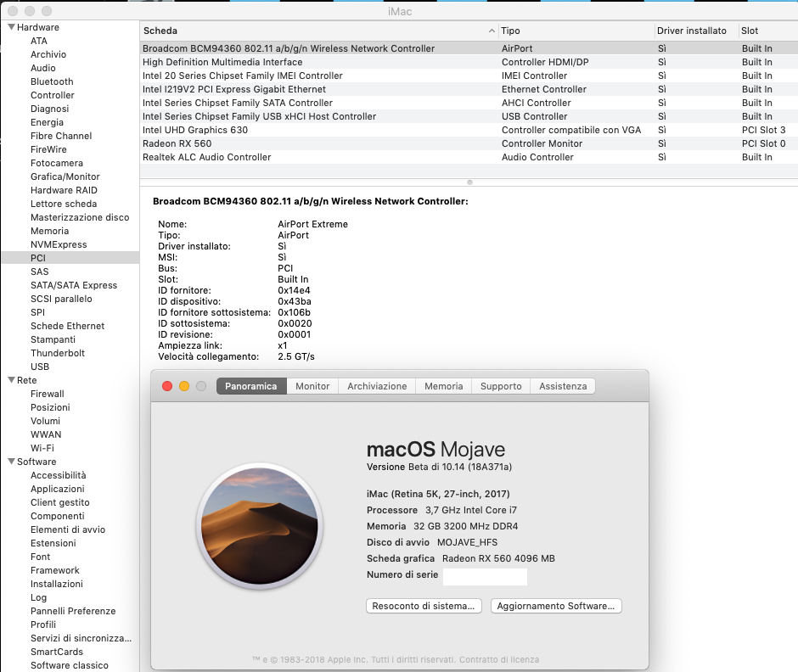This screenshot has width=798, height=672.
Task: Open Memoria in the Hardware sidebar list
Action: point(49,231)
